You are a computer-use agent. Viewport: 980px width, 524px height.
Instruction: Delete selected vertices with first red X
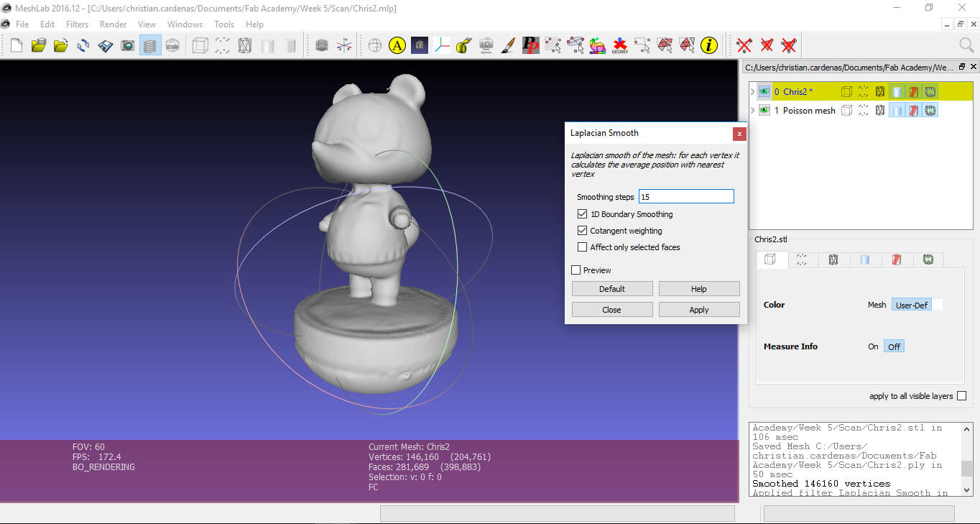click(744, 46)
